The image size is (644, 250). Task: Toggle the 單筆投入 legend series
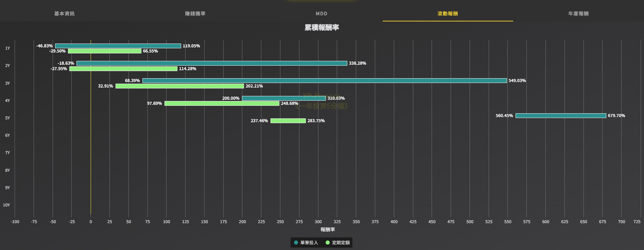click(x=306, y=243)
